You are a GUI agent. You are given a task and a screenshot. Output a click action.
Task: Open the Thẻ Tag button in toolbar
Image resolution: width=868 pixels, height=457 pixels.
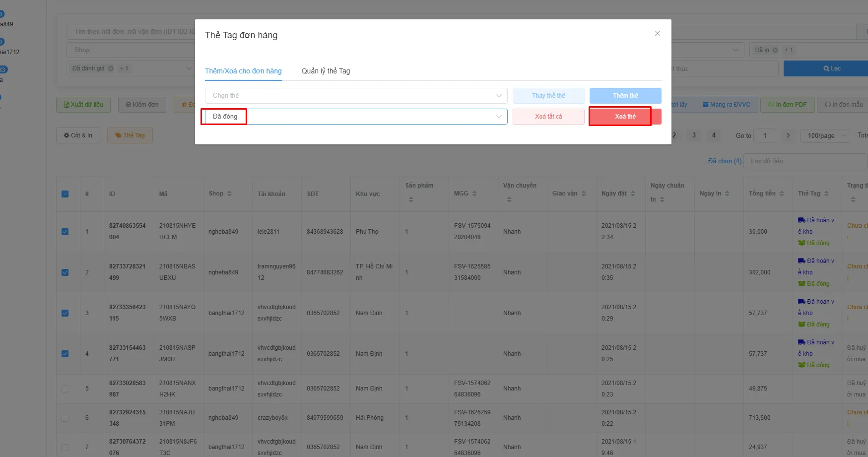(x=130, y=135)
